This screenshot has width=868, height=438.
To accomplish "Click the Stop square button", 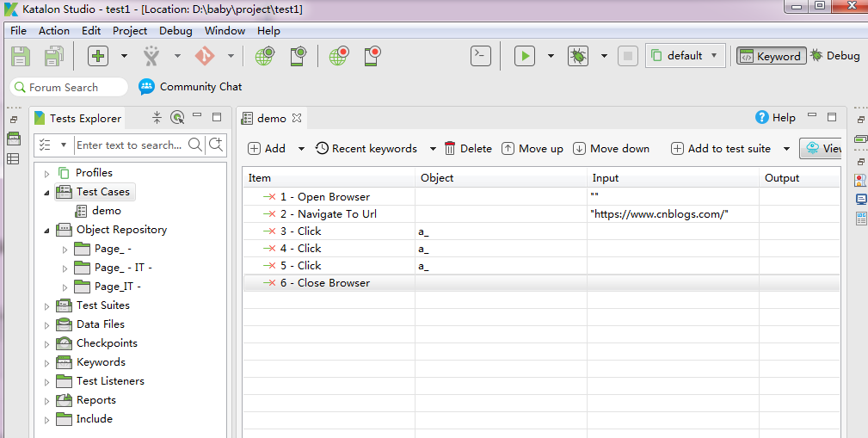I will 628,56.
